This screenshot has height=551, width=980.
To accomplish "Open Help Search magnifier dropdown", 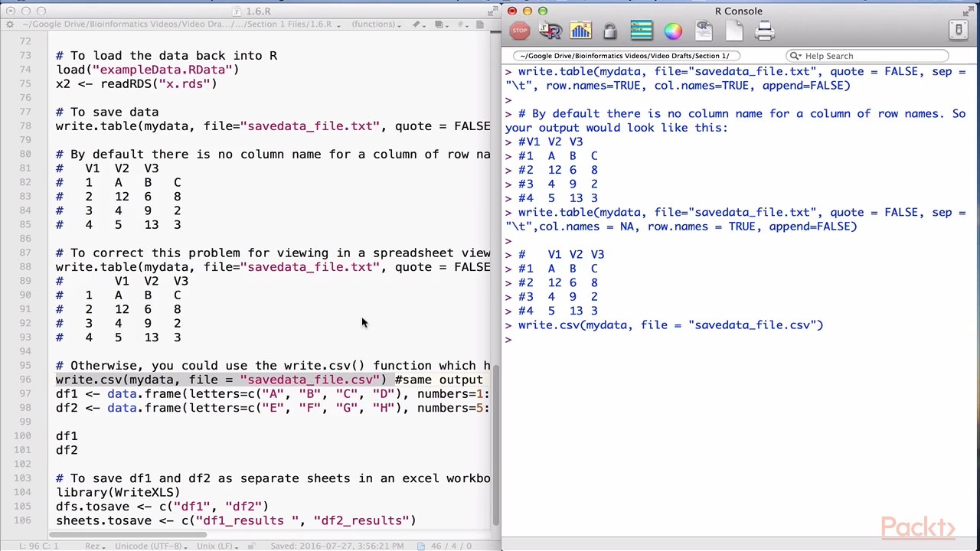I will pos(795,56).
